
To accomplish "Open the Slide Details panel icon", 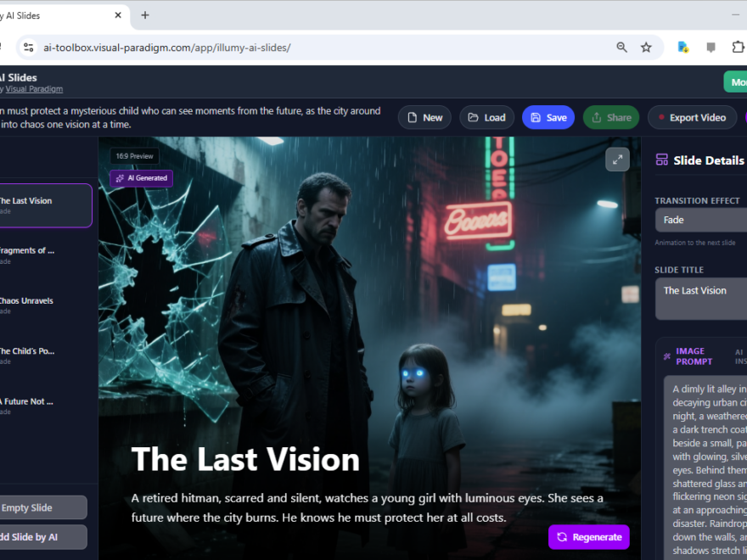I will (662, 160).
